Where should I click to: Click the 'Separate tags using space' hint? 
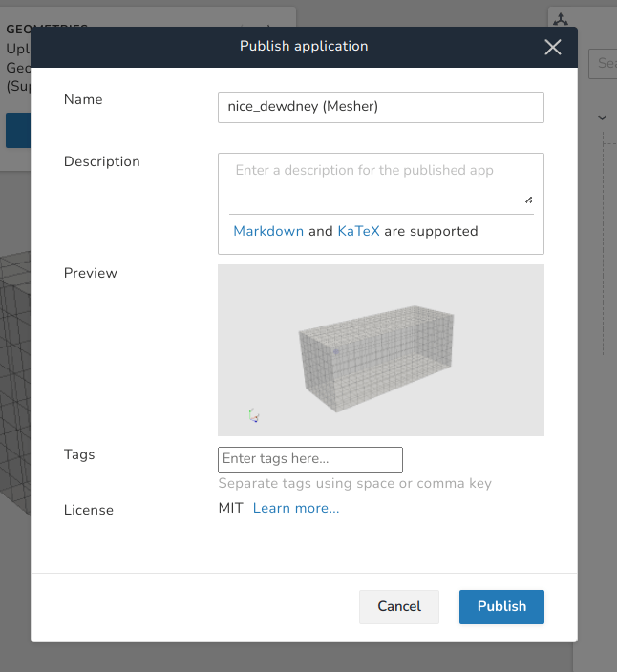pyautogui.click(x=355, y=483)
